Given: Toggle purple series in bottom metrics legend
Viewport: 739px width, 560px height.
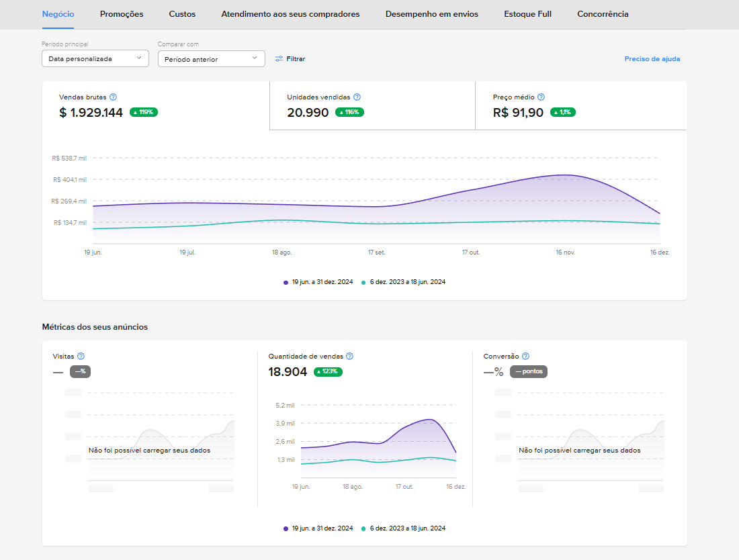Looking at the screenshot, I should [318, 528].
